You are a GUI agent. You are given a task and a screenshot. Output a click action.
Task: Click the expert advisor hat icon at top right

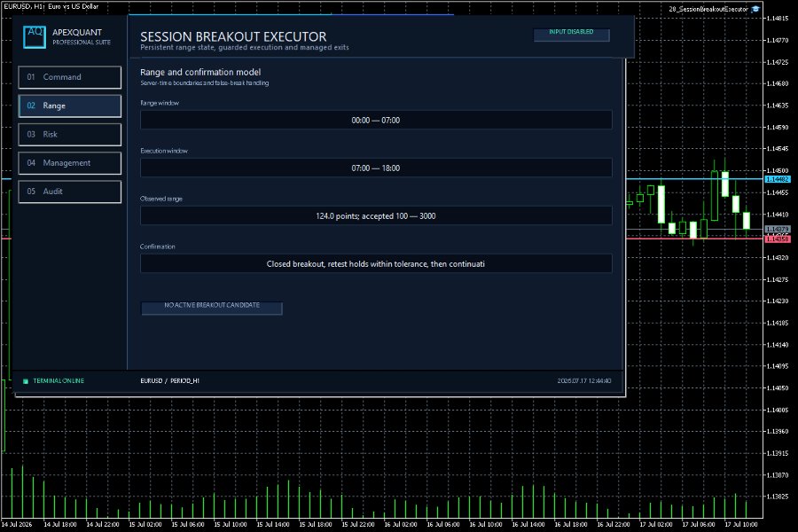(x=755, y=9)
